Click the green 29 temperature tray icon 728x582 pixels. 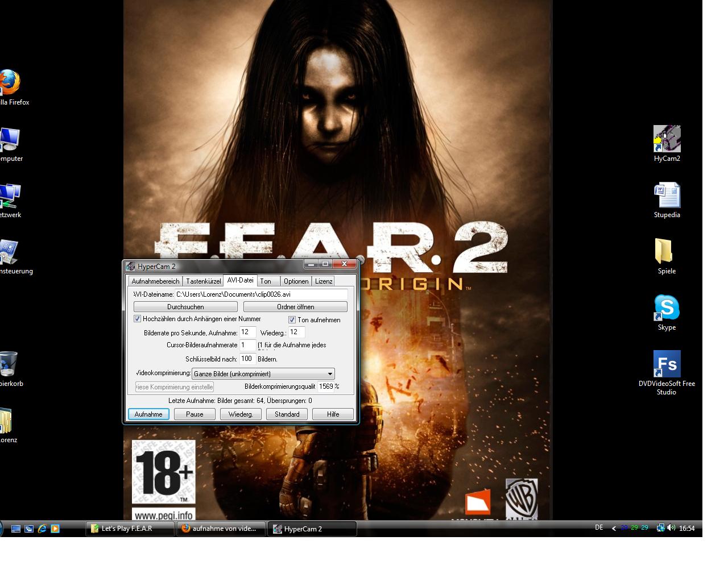tap(634, 528)
